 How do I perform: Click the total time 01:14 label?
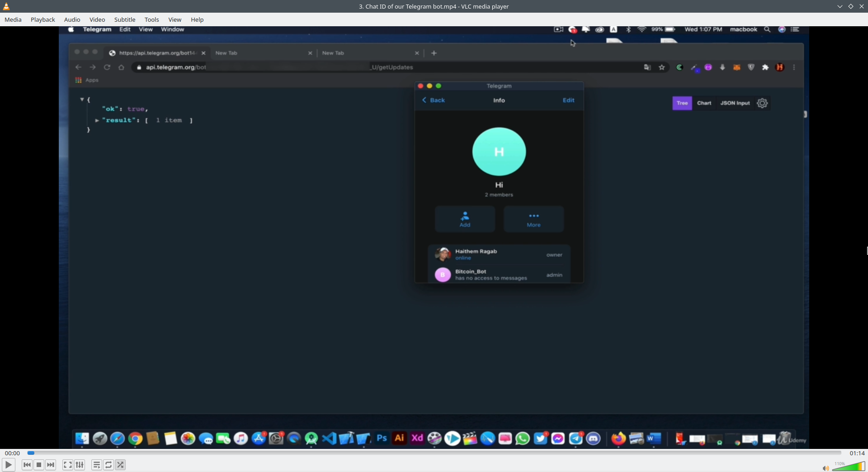(x=857, y=453)
